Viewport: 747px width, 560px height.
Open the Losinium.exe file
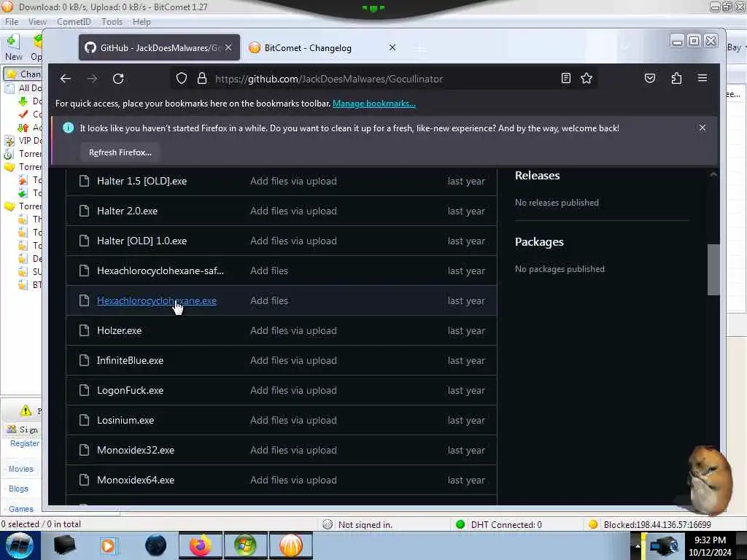pyautogui.click(x=125, y=420)
